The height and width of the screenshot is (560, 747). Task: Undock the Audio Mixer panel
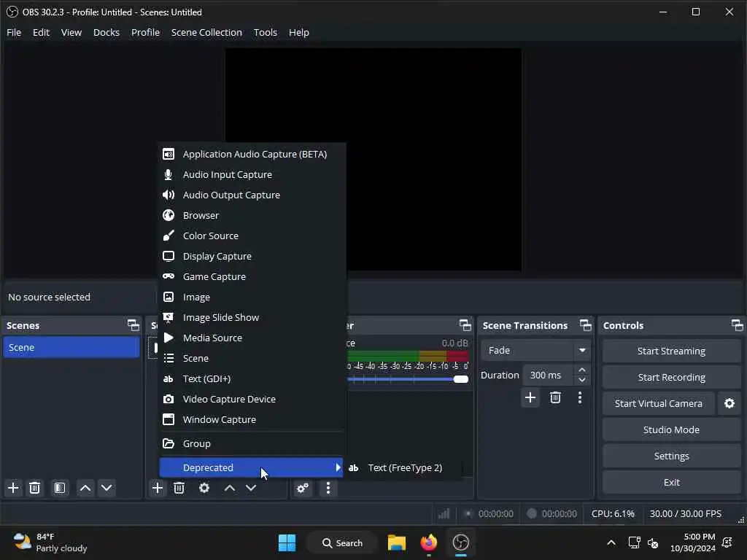point(465,325)
